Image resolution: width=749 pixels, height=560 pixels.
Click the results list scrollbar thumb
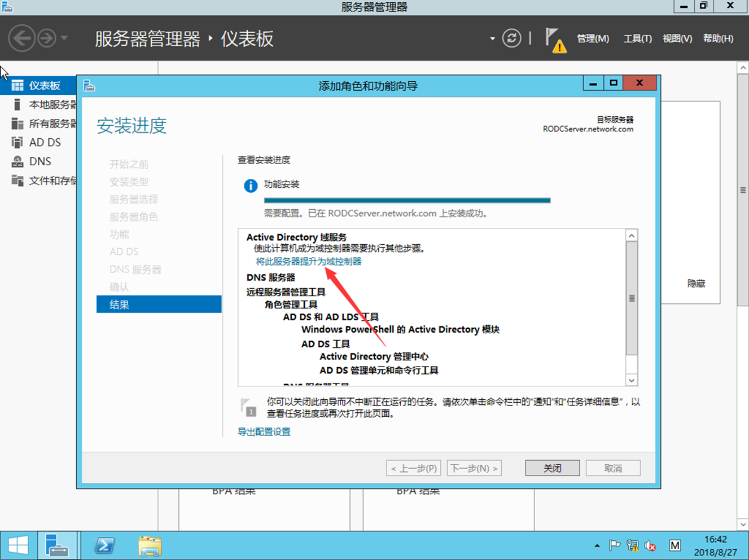632,298
